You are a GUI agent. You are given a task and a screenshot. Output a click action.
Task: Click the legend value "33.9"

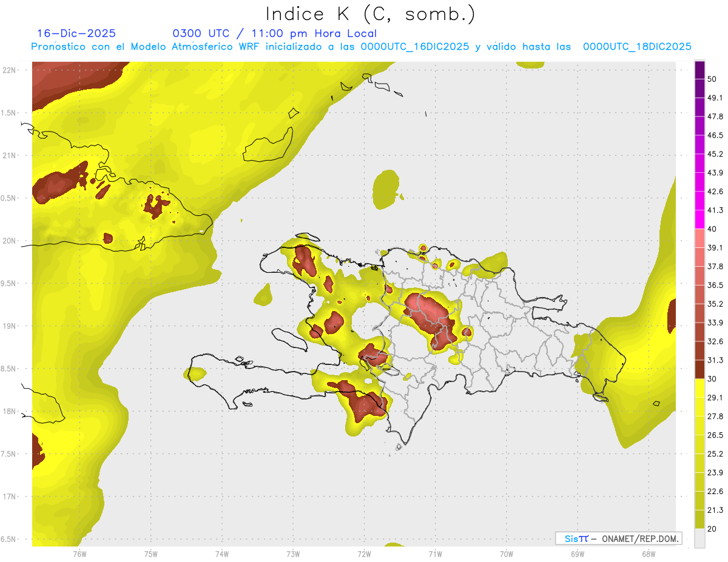(x=715, y=323)
